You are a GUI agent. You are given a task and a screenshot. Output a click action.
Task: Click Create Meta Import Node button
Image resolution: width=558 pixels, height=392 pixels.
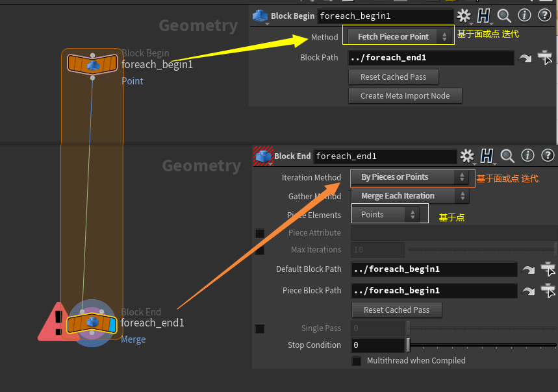coord(405,96)
